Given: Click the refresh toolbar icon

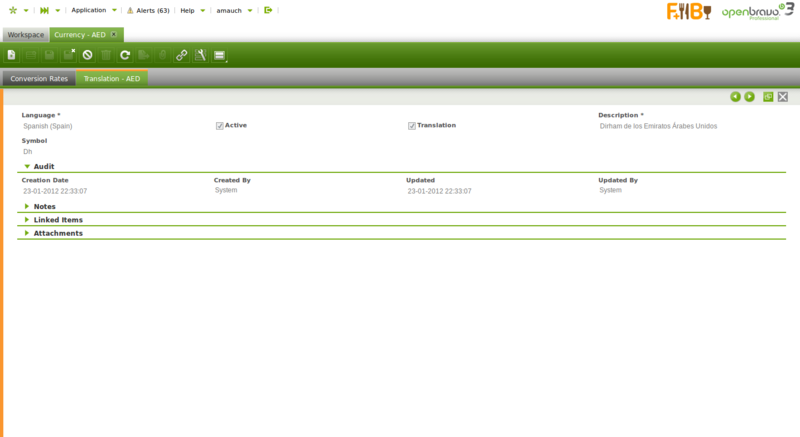Looking at the screenshot, I should pyautogui.click(x=125, y=55).
